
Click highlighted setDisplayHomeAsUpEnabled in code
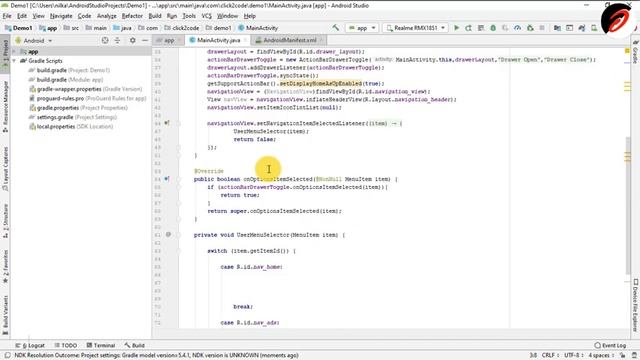(320, 83)
